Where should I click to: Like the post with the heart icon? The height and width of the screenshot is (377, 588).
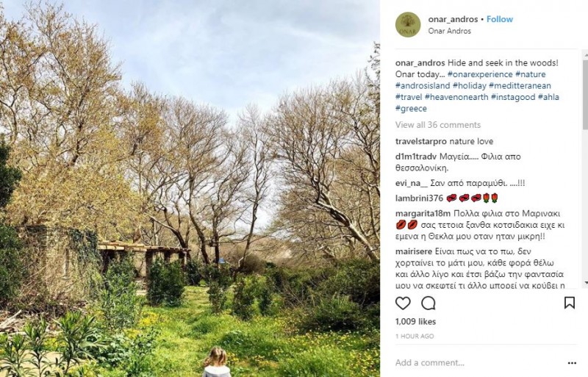[403, 303]
